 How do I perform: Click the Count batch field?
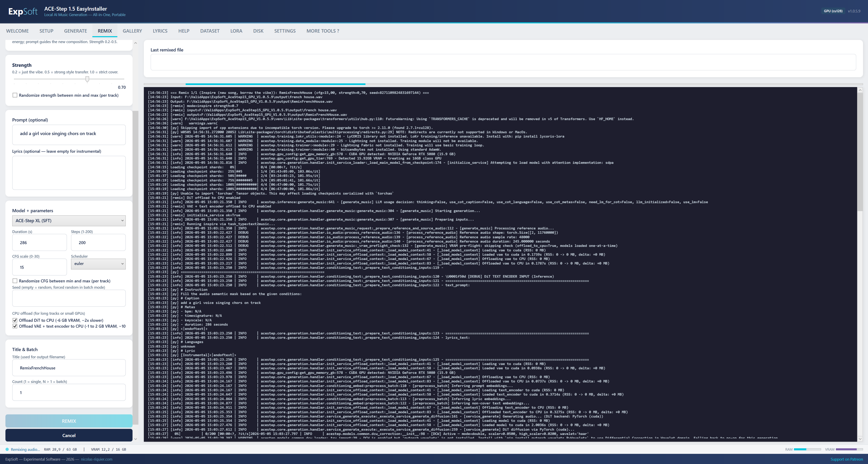point(69,392)
